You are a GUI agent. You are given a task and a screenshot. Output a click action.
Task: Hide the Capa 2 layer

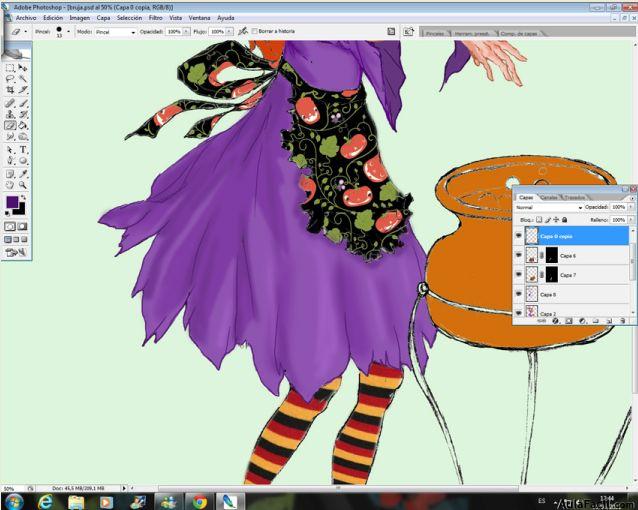518,312
